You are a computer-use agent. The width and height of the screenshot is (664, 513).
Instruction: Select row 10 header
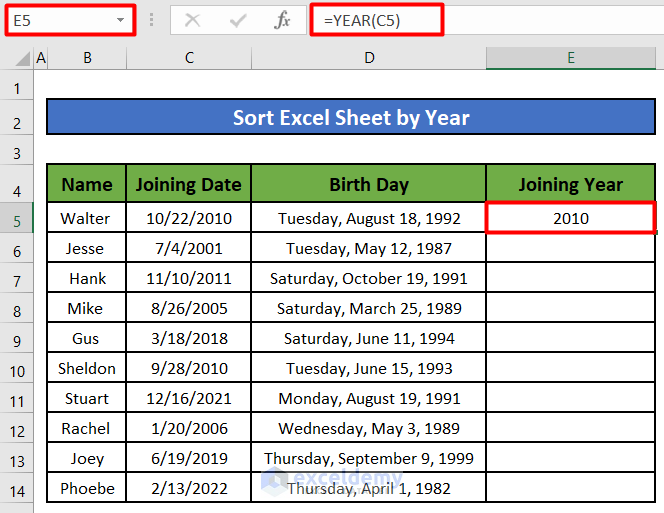(17, 368)
